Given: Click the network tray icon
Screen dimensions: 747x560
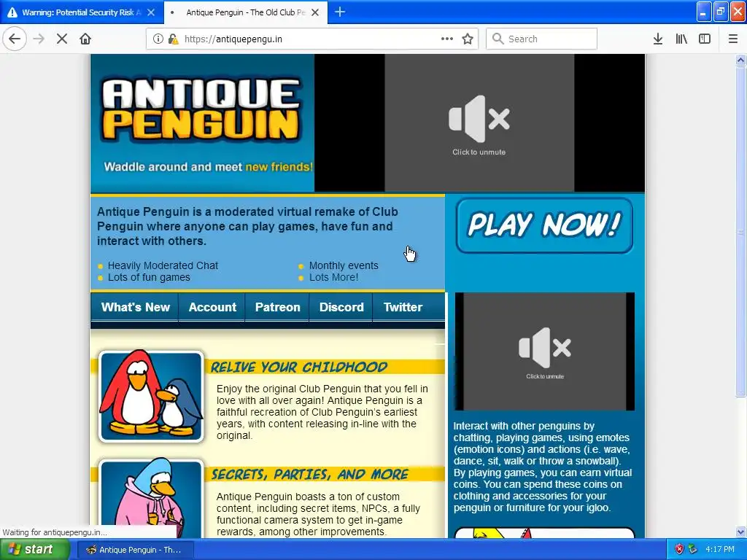Looking at the screenshot, I should coord(693,550).
